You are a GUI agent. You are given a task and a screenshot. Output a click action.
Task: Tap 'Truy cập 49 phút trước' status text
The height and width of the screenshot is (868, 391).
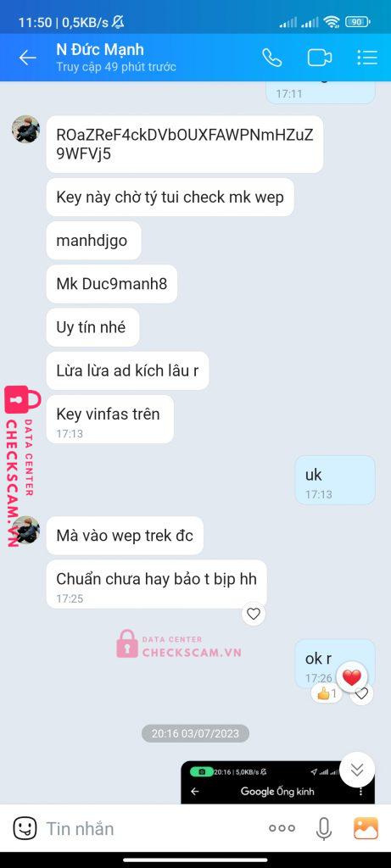tap(115, 67)
